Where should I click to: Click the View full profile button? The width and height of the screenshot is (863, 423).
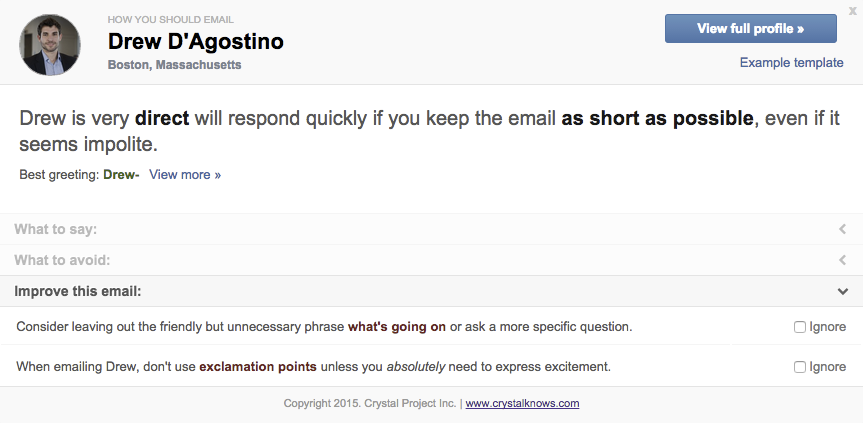(x=750, y=29)
